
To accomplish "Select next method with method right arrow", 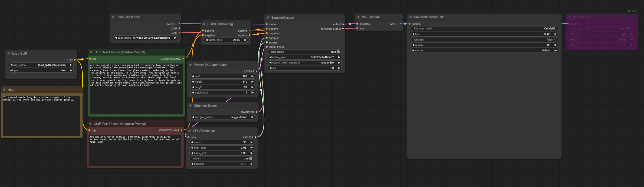I will point(555,51).
